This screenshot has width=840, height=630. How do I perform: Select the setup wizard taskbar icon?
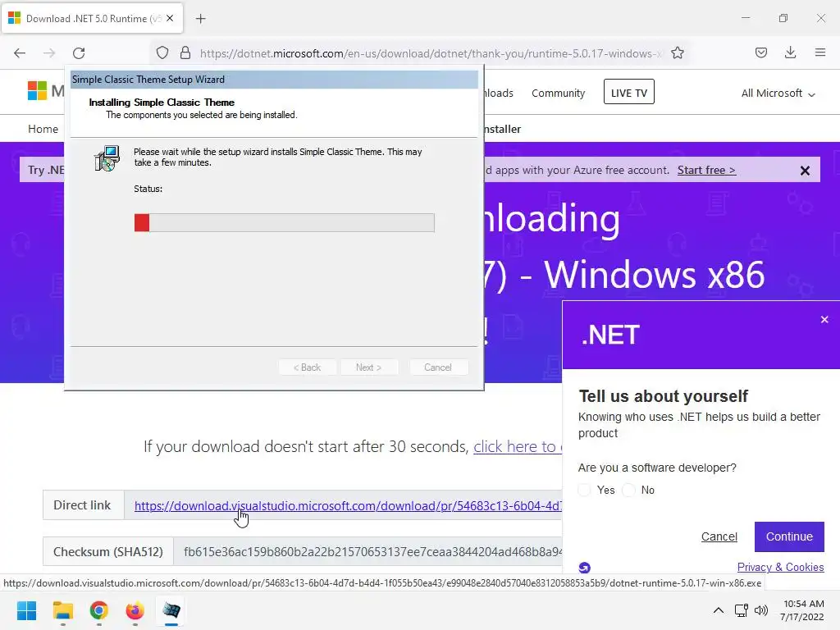tap(171, 610)
